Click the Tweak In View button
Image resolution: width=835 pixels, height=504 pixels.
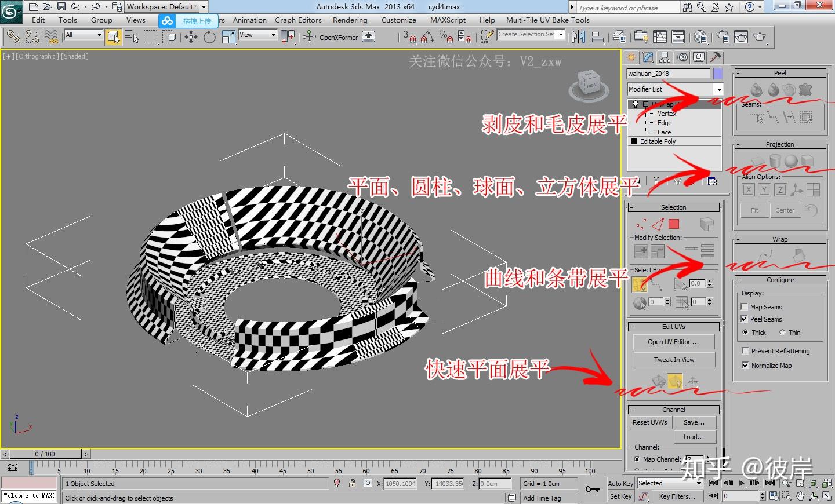(x=674, y=360)
